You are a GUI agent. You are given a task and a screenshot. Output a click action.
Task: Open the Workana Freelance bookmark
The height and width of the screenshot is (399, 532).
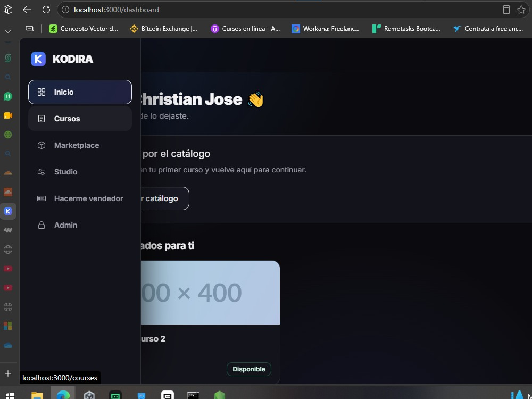[x=326, y=29]
